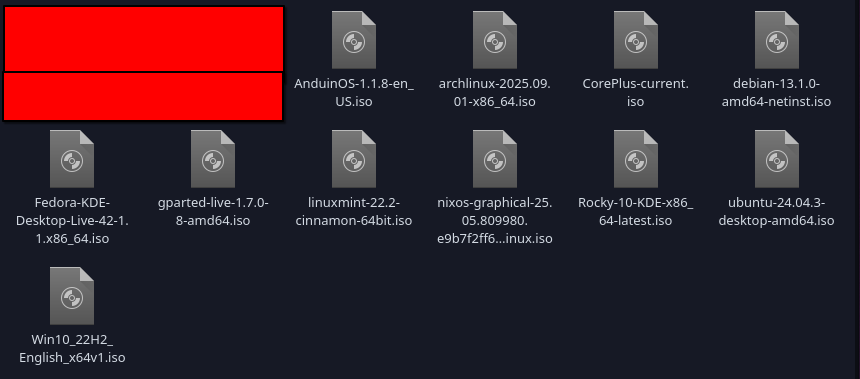Click the Rocky-10-KDE-x86_64-latest.iso name label
860x379 pixels.
[636, 212]
